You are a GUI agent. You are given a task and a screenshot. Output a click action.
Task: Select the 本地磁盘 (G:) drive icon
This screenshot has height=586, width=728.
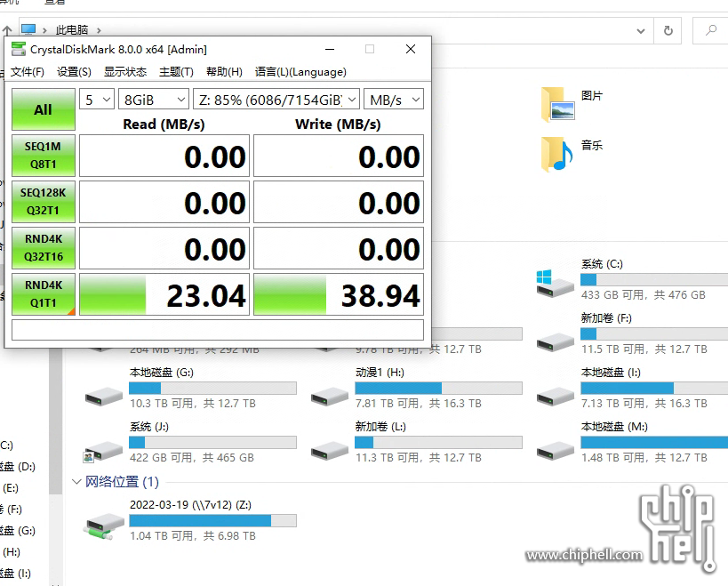coord(104,396)
